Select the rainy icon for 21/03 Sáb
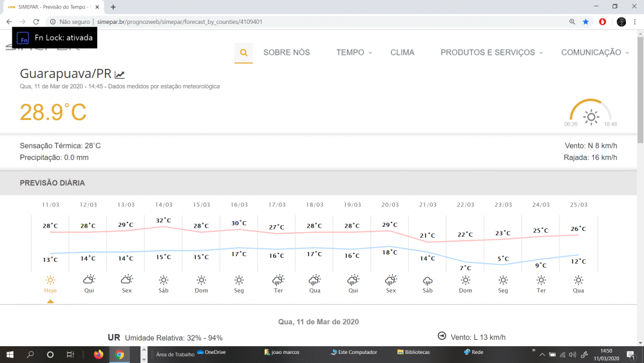This screenshot has height=363, width=644. click(428, 280)
